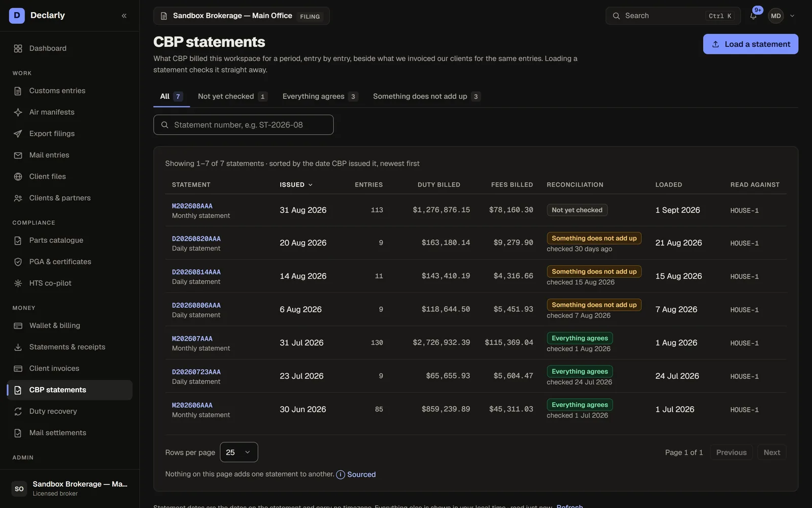Click the DUTY BILLED column header
Viewport: 812px width, 508px height.
tap(439, 185)
